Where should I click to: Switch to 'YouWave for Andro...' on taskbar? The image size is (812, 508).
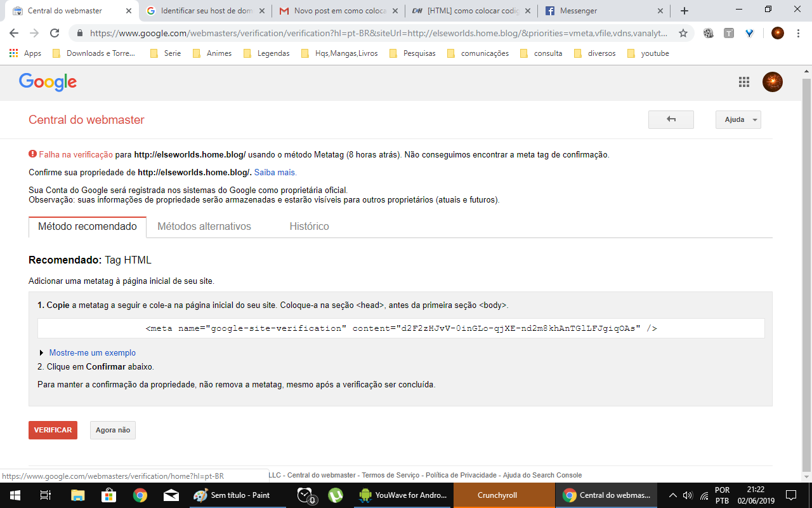[x=402, y=495]
